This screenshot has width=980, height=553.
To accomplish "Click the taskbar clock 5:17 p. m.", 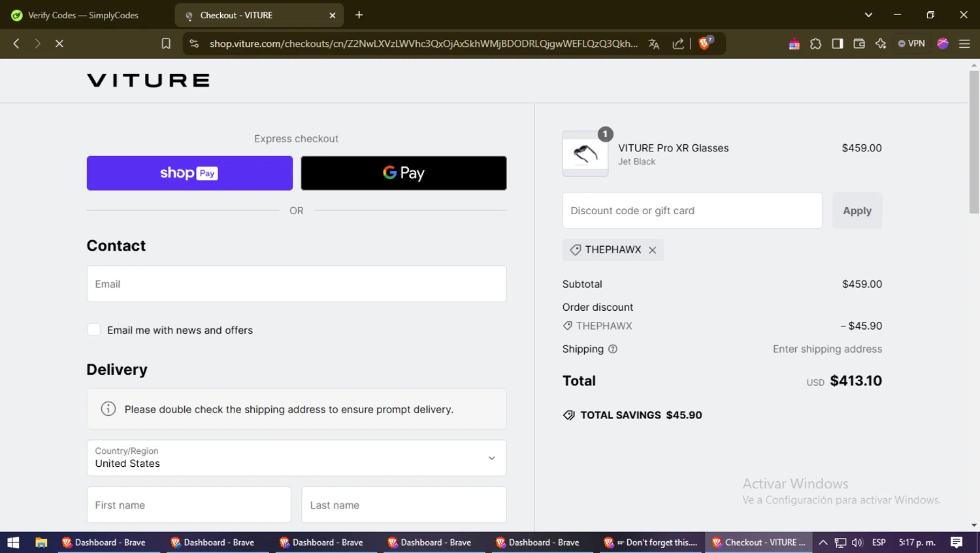I will point(917,543).
